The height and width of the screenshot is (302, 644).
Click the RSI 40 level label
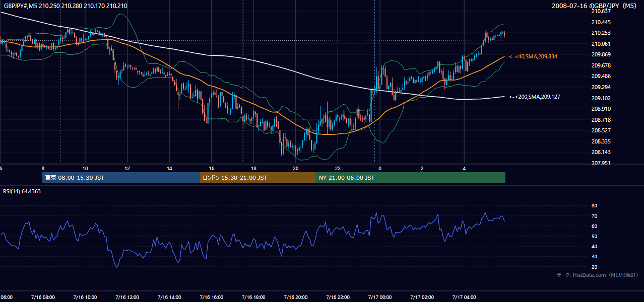[594, 247]
